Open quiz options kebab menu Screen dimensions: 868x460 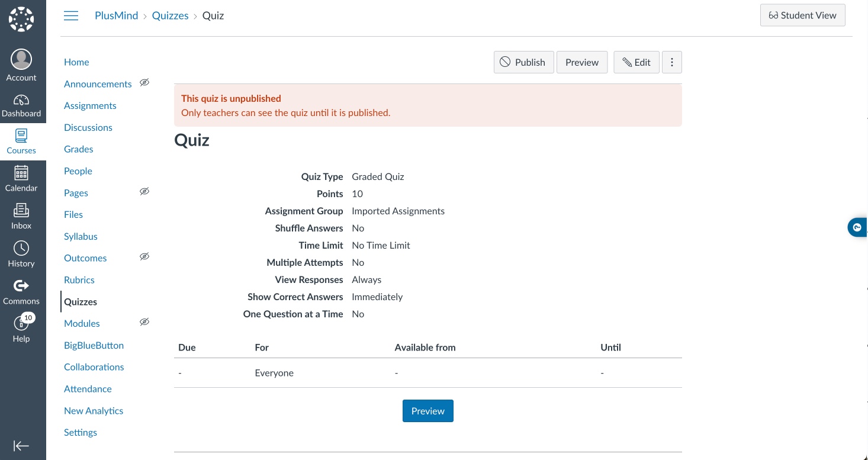coord(671,62)
